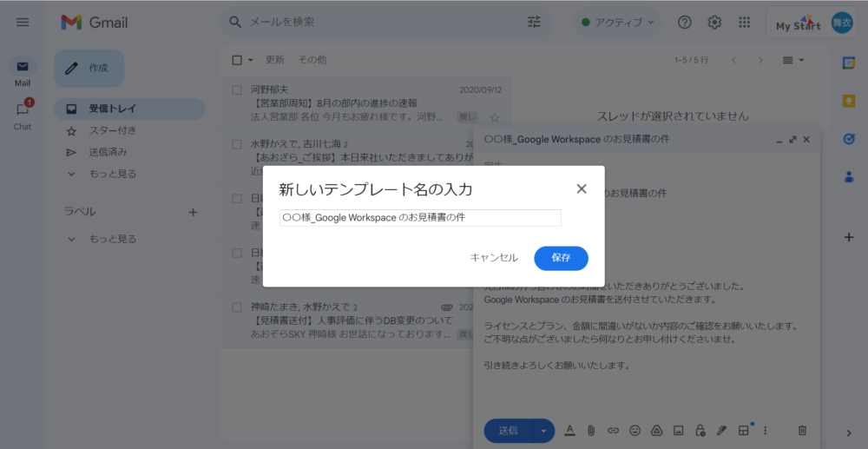
Task: Pop out the compose window to full screen
Action: tap(793, 140)
